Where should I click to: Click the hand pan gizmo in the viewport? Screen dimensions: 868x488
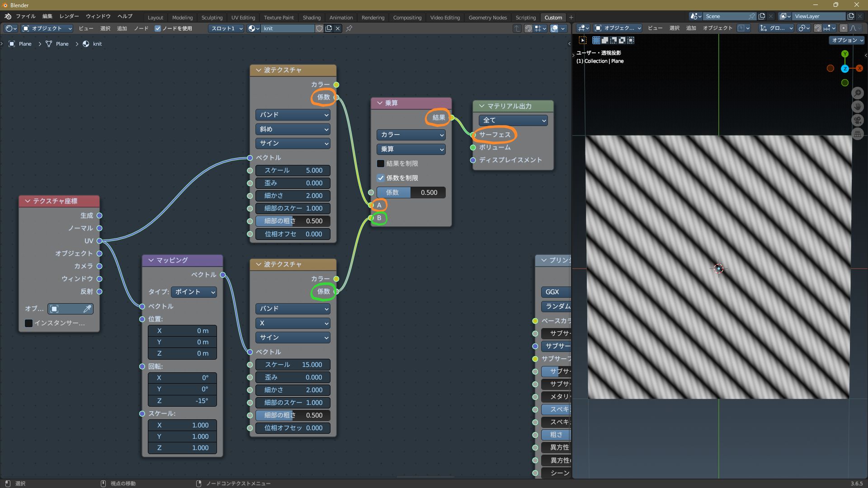[857, 107]
